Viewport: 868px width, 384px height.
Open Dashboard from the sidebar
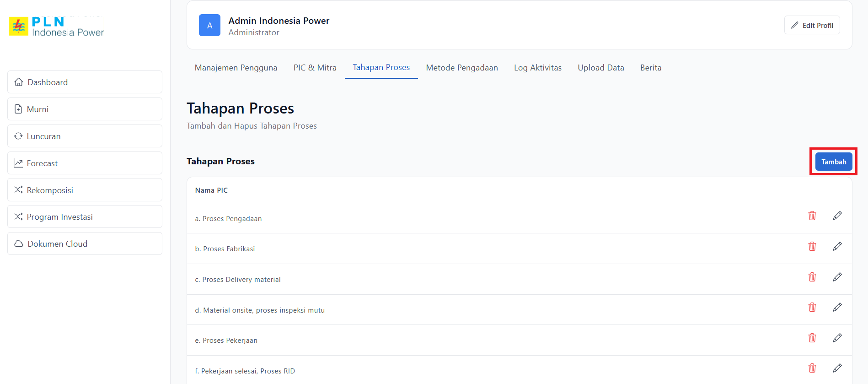[85, 82]
